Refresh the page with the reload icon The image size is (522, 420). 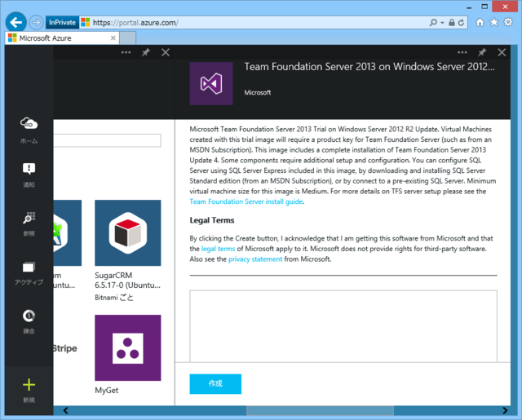[x=461, y=22]
